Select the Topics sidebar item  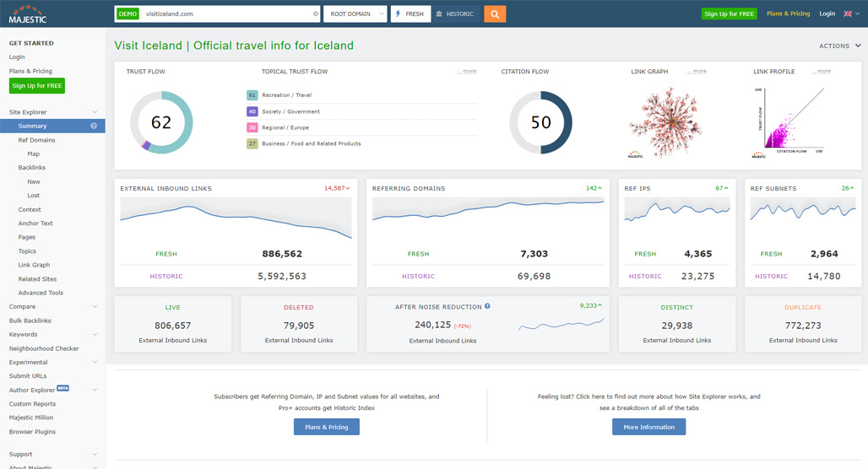(27, 251)
